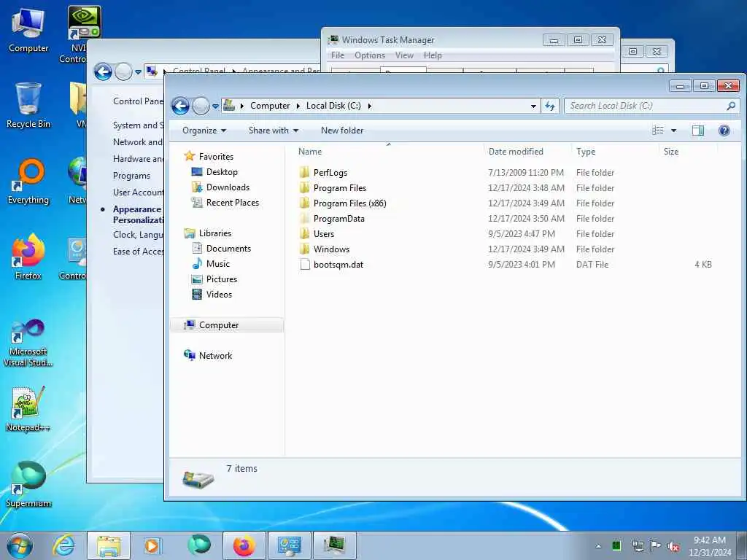Open Windows Media Player from taskbar
747x560 pixels.
click(153, 545)
